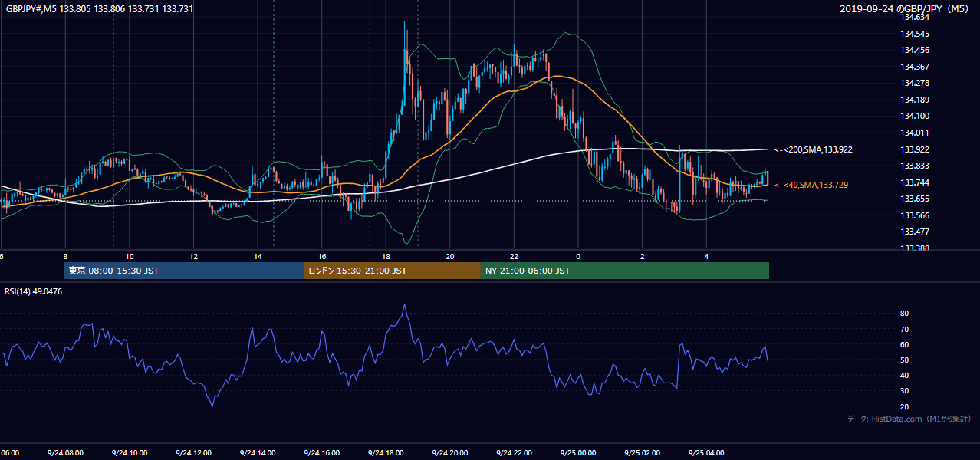Click the 9/24 18:00 time label
This screenshot has height=460, width=980.
pyautogui.click(x=386, y=453)
